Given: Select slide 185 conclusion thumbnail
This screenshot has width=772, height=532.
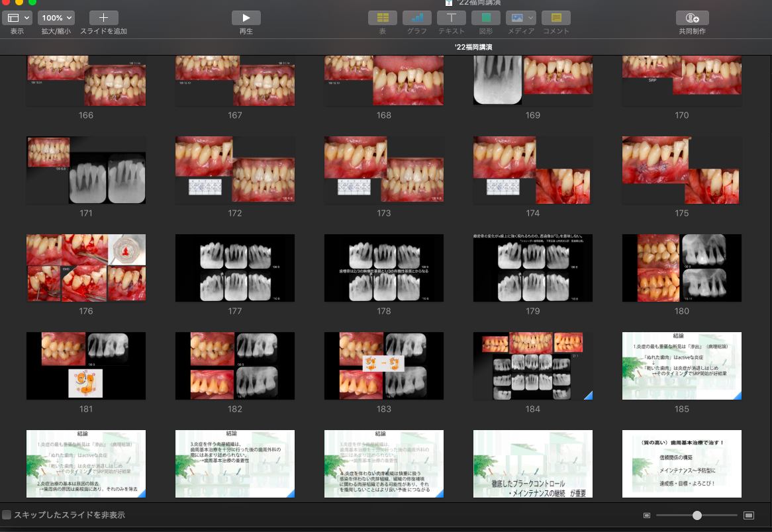Looking at the screenshot, I should (x=681, y=366).
